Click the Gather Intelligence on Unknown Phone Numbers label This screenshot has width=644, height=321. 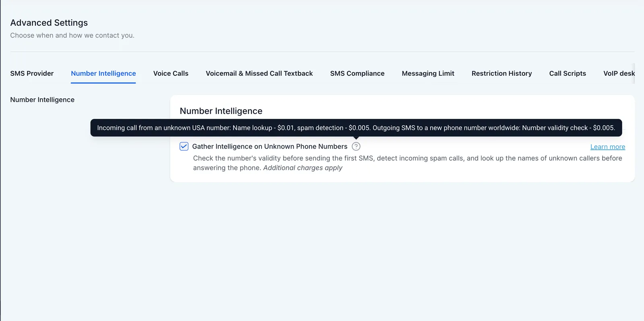click(270, 147)
